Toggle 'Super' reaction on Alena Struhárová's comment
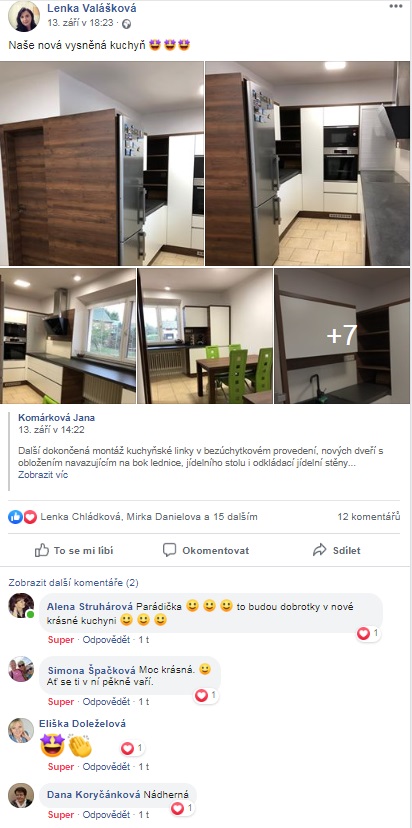 coord(61,639)
